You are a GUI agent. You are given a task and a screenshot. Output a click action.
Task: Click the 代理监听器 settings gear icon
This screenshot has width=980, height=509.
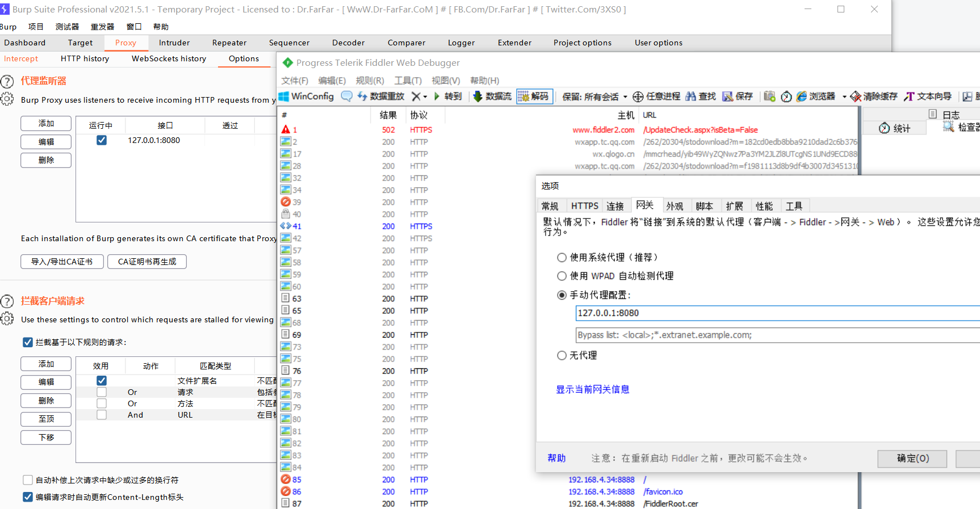pyautogui.click(x=7, y=99)
